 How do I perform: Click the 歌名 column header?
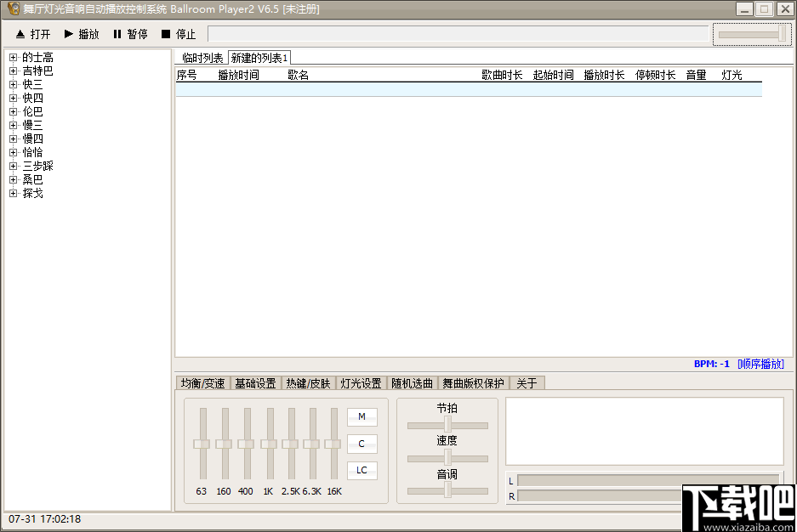[299, 75]
